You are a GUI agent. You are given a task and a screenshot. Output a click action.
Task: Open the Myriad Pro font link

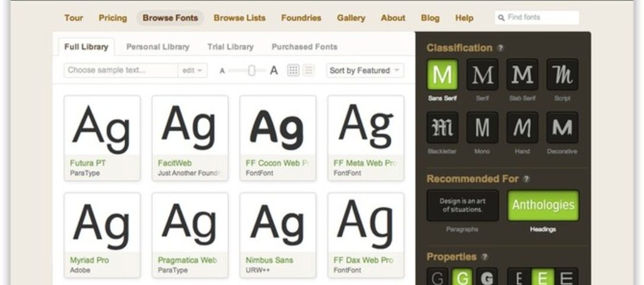click(x=89, y=260)
